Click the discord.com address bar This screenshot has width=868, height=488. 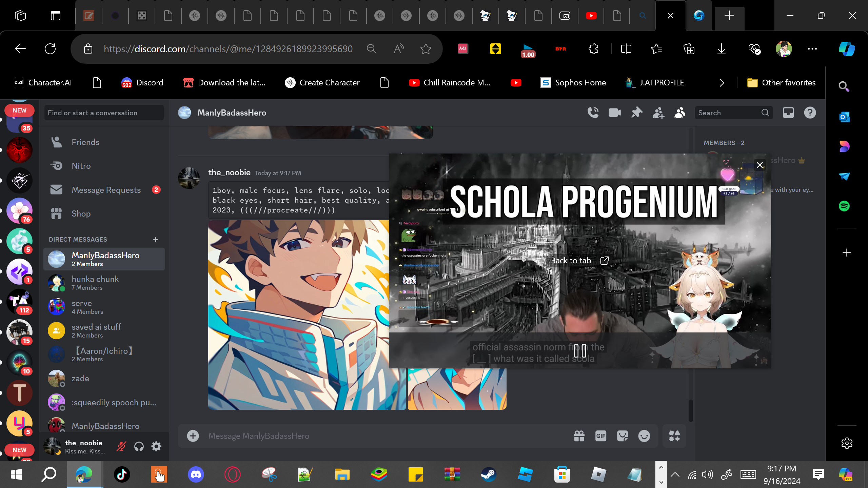(x=228, y=49)
